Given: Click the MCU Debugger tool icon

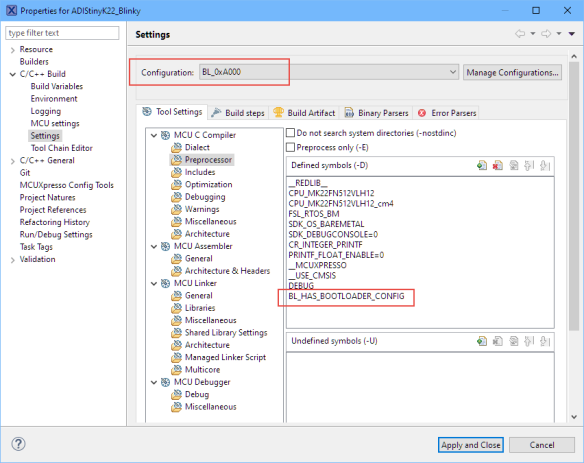Looking at the screenshot, I should click(165, 382).
